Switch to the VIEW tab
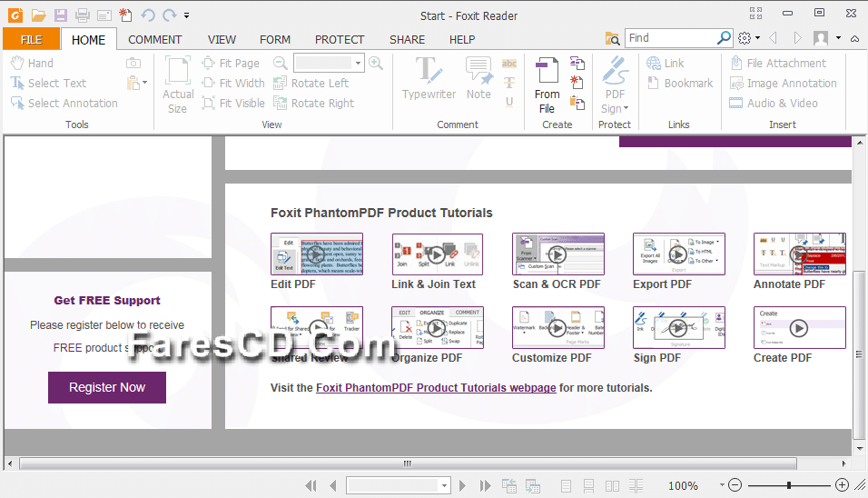The width and height of the screenshot is (868, 498). (222, 40)
